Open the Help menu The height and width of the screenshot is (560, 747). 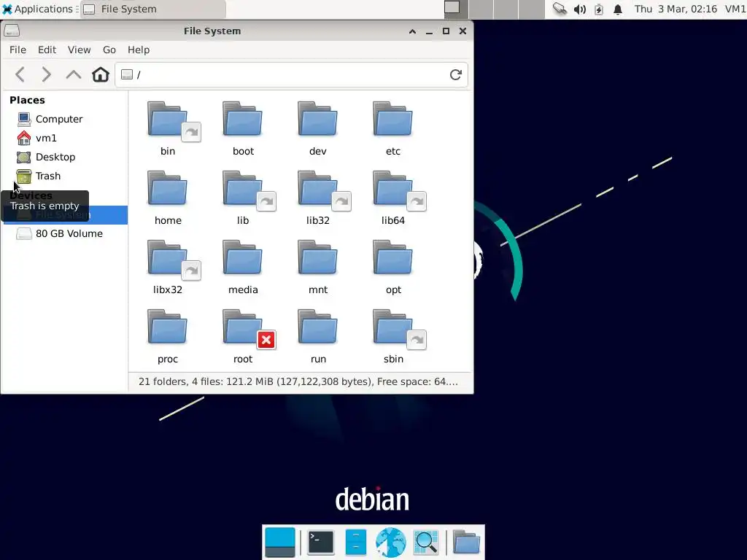[139, 50]
